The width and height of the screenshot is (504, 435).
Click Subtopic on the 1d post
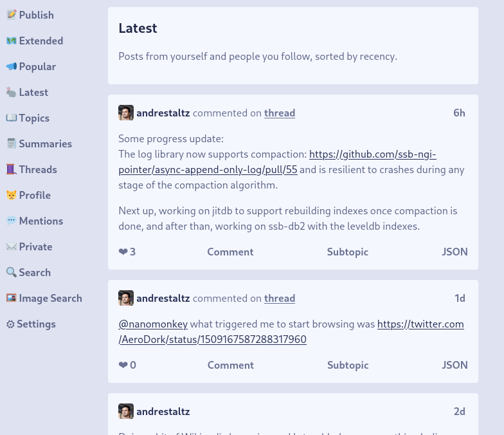point(348,365)
